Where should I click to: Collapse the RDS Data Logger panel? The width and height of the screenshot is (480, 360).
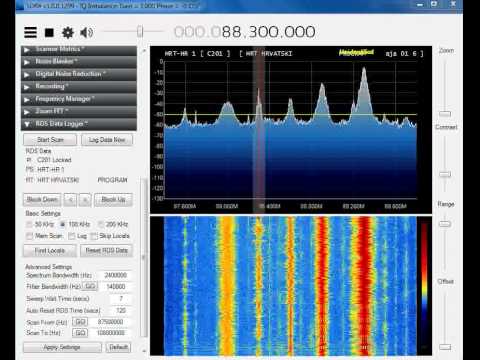click(x=79, y=124)
